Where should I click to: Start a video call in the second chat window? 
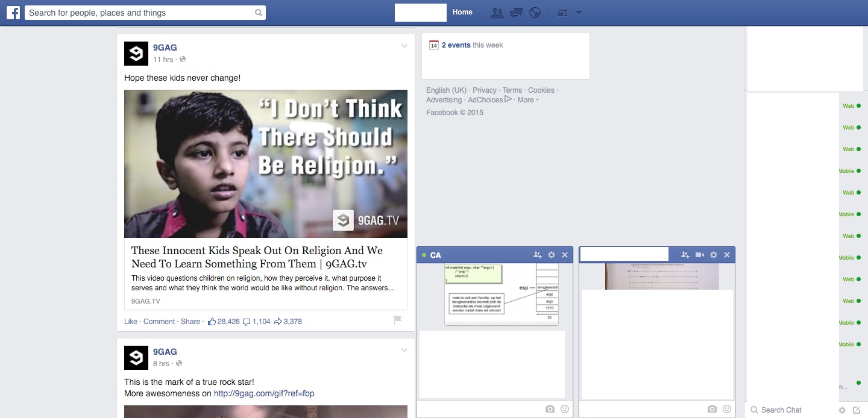point(700,255)
